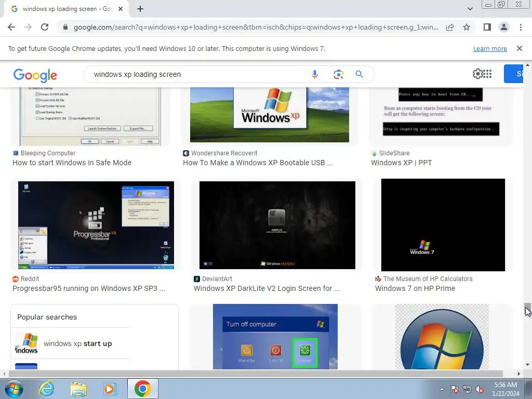532x399 pixels.
Task: Click the blue Sign in button
Action: (x=513, y=74)
